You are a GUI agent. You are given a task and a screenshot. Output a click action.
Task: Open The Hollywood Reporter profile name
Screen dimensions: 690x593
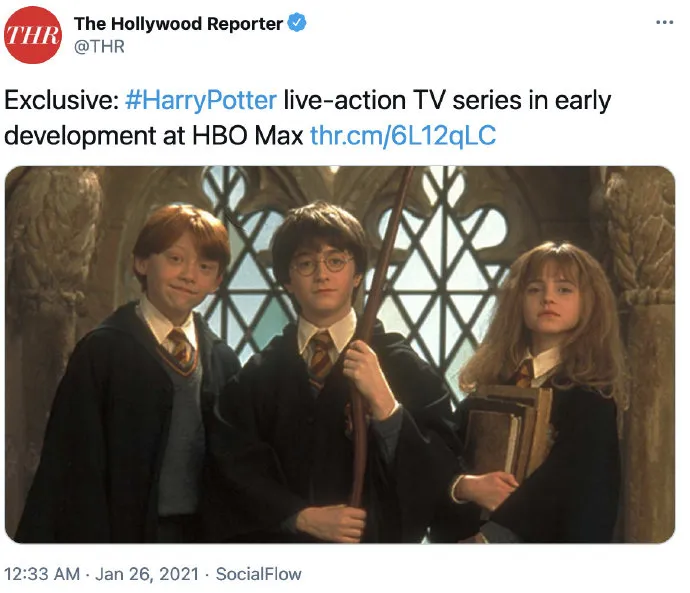click(x=178, y=23)
